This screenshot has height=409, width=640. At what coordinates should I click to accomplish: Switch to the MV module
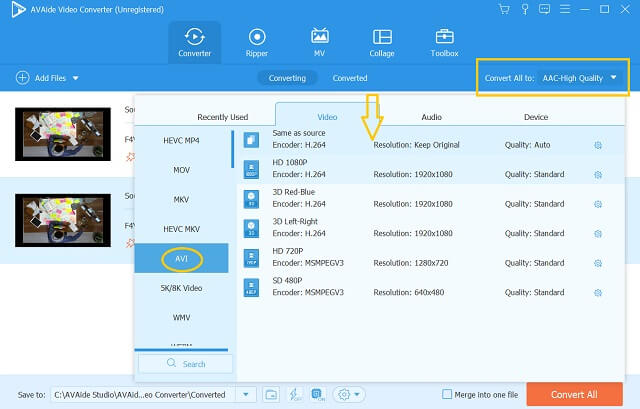(319, 42)
